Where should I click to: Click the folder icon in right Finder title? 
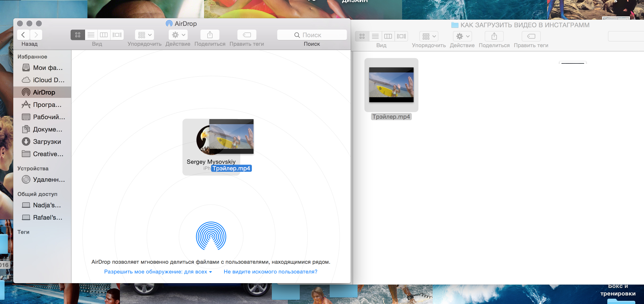click(x=454, y=25)
